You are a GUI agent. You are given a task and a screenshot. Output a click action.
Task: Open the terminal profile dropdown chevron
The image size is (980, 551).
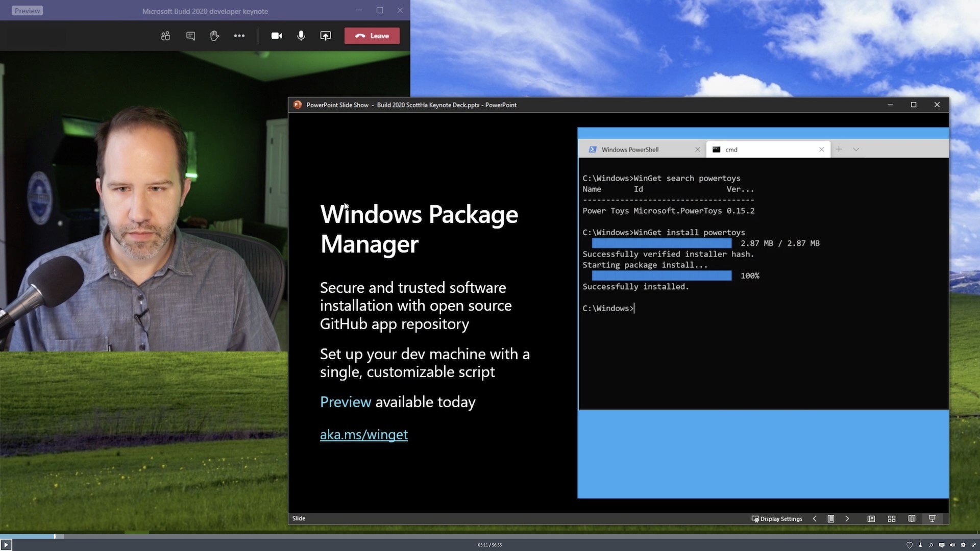tap(856, 149)
